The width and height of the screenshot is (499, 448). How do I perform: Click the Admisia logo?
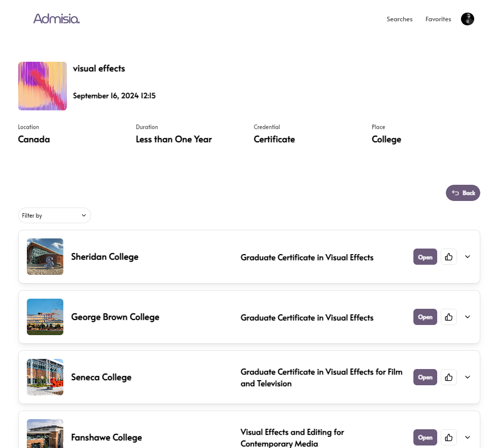click(x=56, y=19)
